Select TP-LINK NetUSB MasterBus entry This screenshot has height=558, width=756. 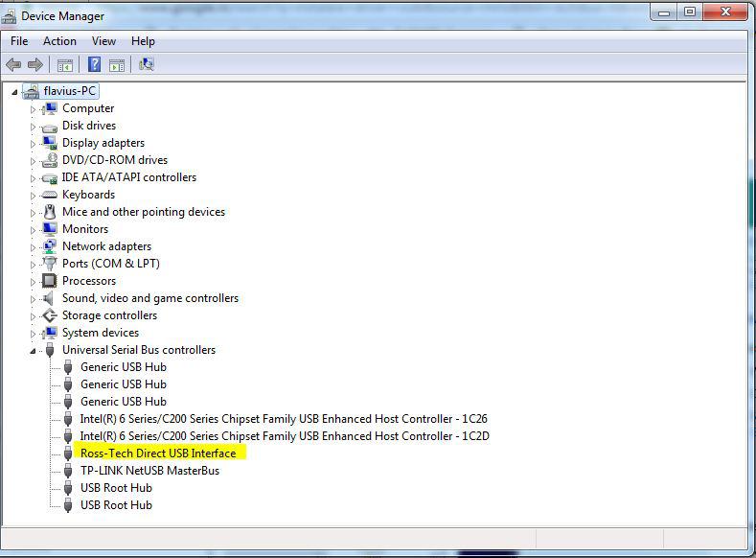tap(149, 471)
